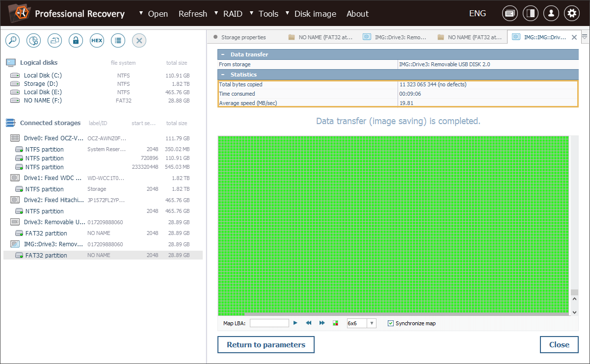
Task: Open the settings gear in header
Action: coord(571,14)
